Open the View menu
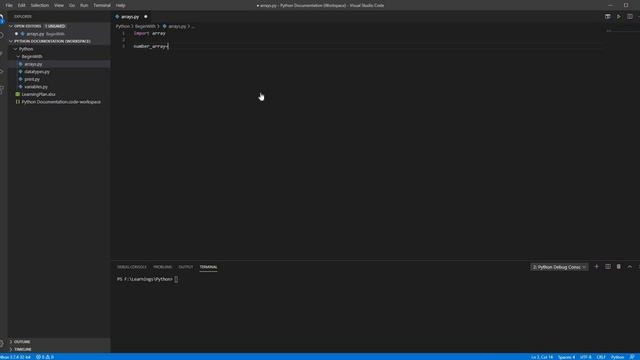Image resolution: width=640 pixels, height=360 pixels. coord(59,5)
